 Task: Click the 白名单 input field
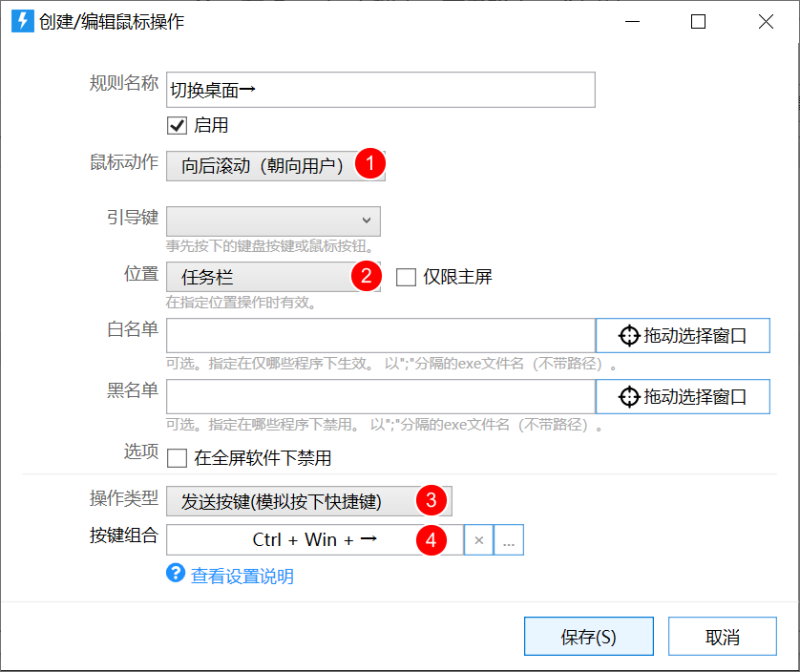point(381,336)
